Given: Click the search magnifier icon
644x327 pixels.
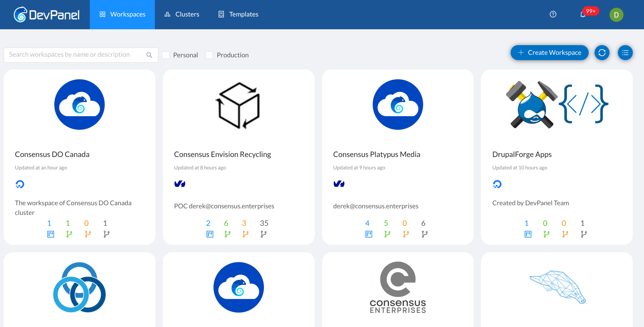Looking at the screenshot, I should (149, 55).
